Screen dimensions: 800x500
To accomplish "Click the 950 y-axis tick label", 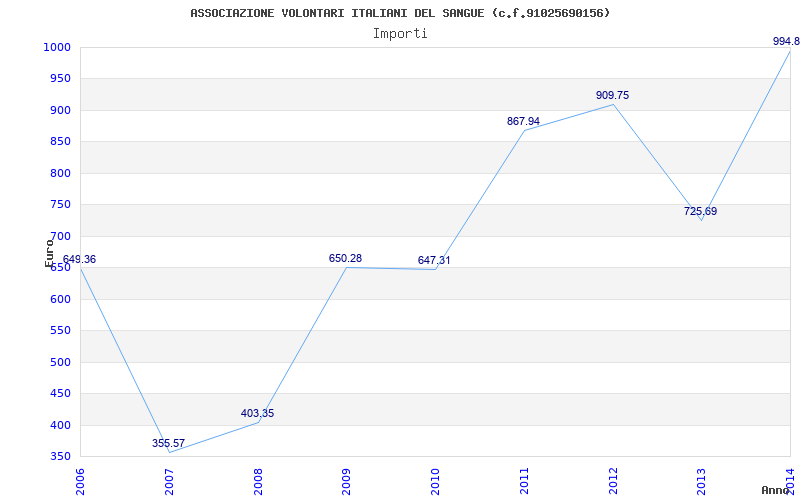I will coord(60,79).
